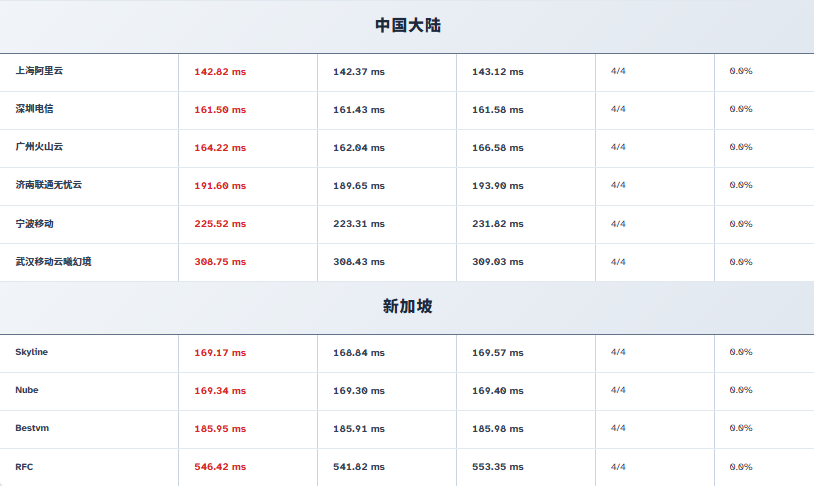
Task: Select the 185.91 ms value for Bestvm
Action: (359, 429)
